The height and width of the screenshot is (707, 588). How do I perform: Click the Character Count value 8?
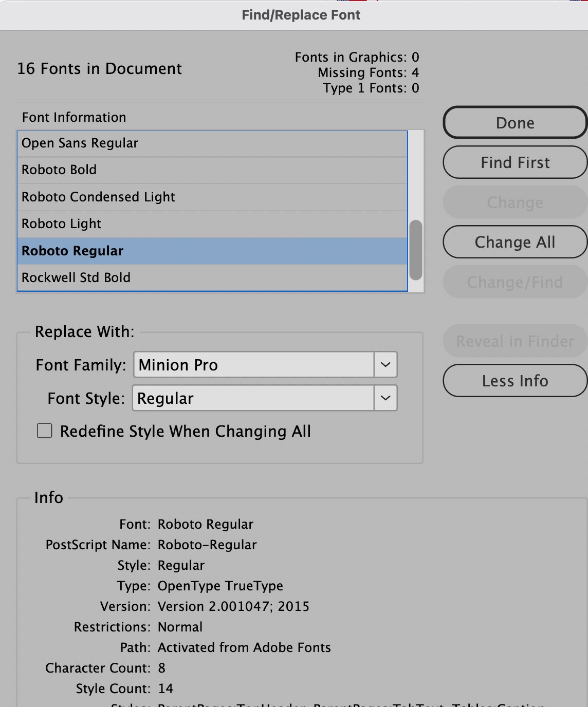pos(162,668)
